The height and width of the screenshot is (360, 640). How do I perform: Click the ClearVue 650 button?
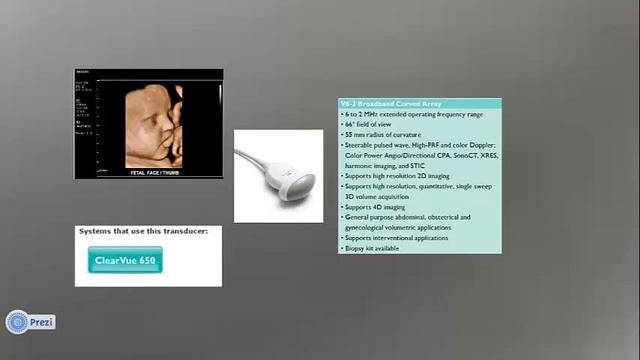coord(125,260)
